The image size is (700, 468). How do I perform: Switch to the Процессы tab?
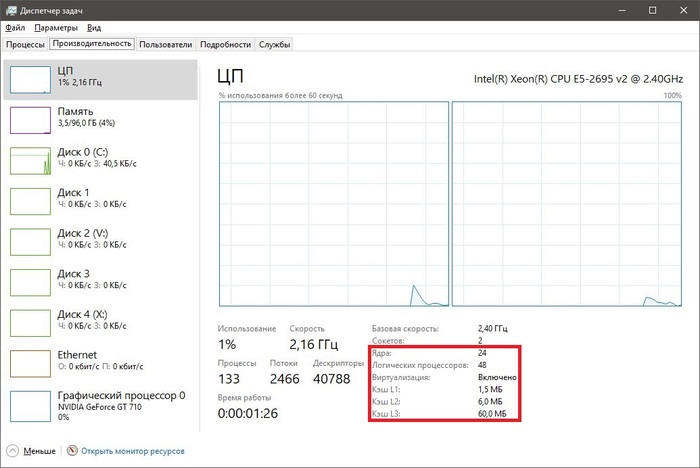pos(25,45)
